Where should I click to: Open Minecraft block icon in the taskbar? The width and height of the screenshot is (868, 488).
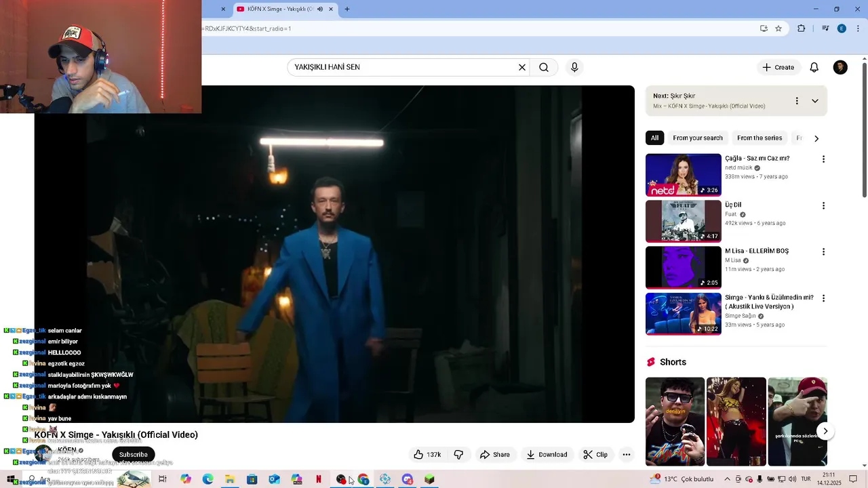tap(429, 479)
